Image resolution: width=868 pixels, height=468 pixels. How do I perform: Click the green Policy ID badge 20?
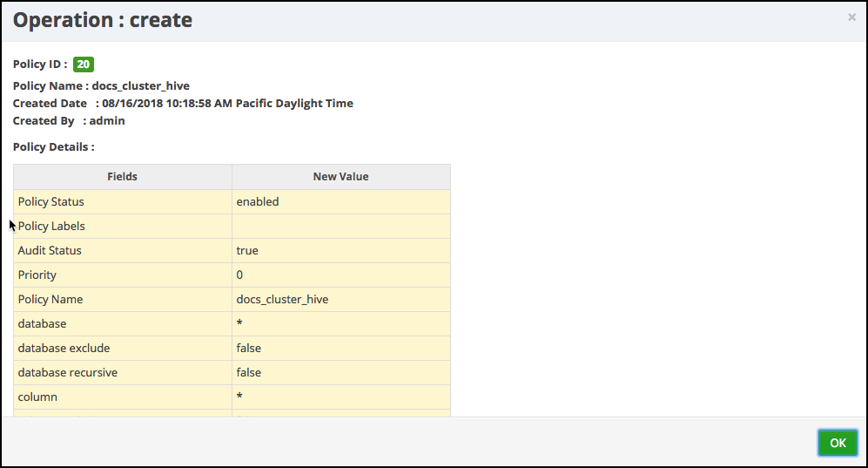[84, 64]
